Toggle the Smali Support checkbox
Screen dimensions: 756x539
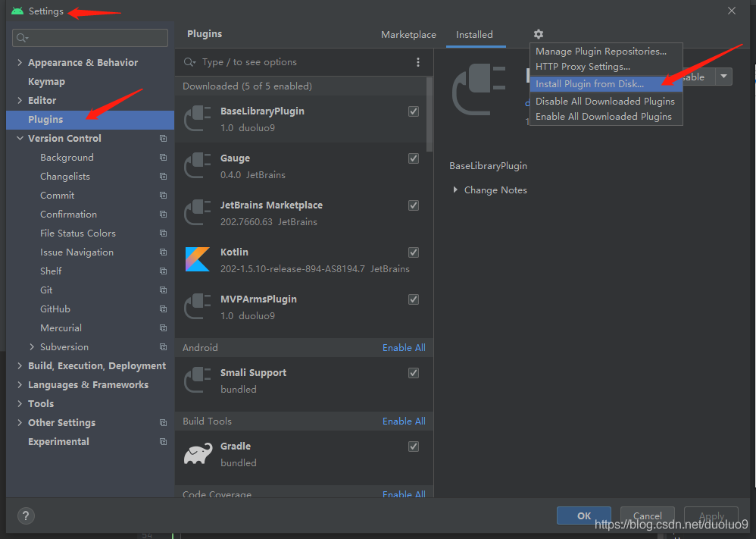[x=413, y=373]
